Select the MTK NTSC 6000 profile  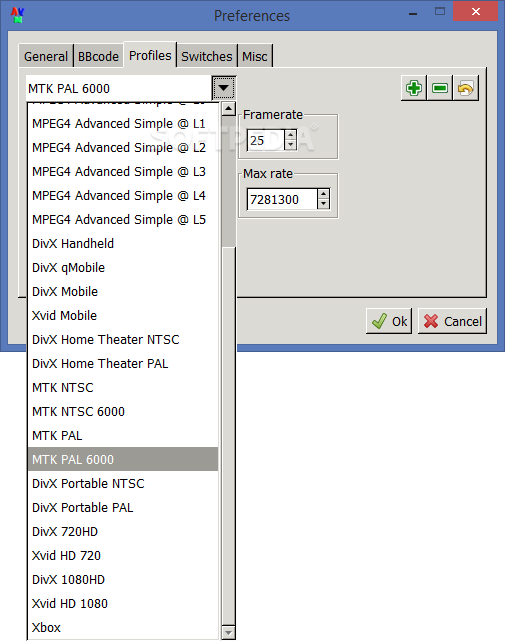(x=123, y=412)
